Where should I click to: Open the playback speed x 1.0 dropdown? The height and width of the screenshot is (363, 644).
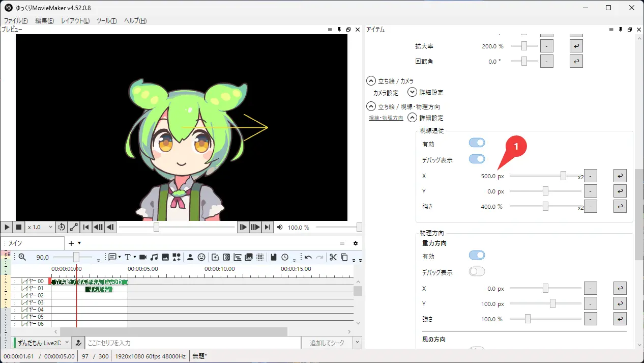tap(40, 227)
